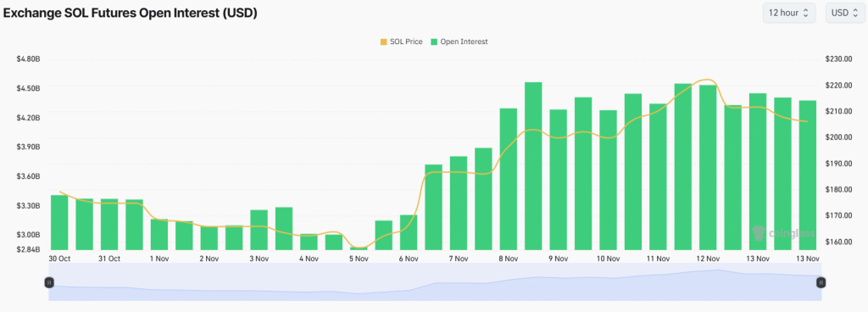Select the Open Interest bar above 10 Nov
868x312 pixels.
(x=608, y=180)
